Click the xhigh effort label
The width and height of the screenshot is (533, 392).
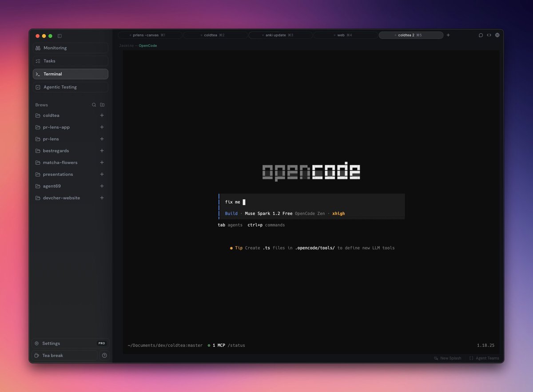click(338, 214)
